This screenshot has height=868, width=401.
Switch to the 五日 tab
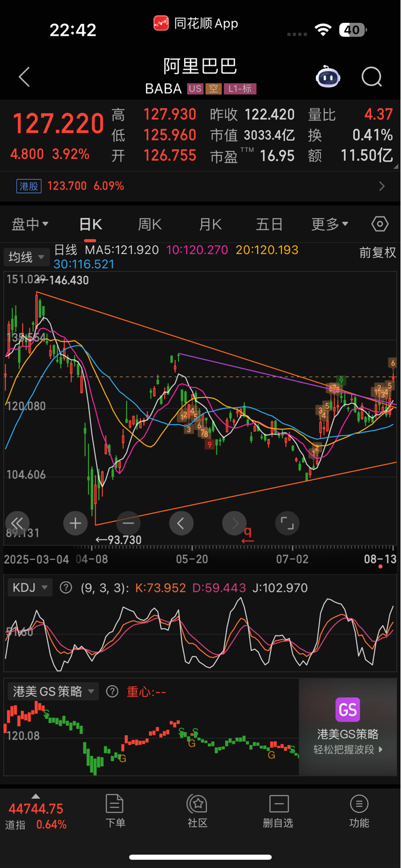(x=269, y=224)
